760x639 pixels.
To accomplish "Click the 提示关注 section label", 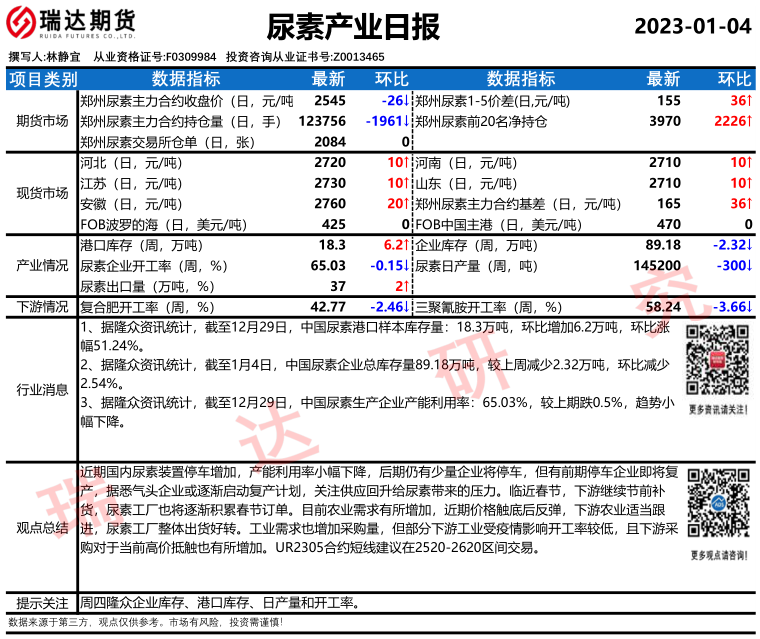I will tap(42, 603).
